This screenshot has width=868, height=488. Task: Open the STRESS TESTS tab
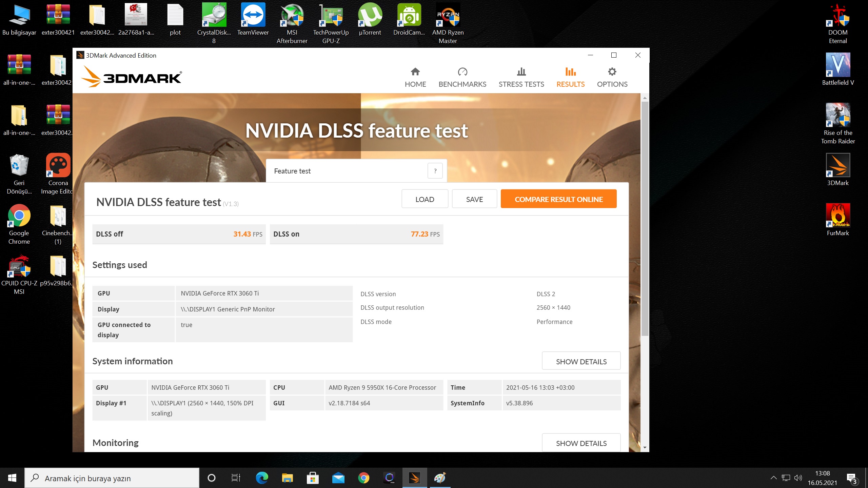(521, 77)
